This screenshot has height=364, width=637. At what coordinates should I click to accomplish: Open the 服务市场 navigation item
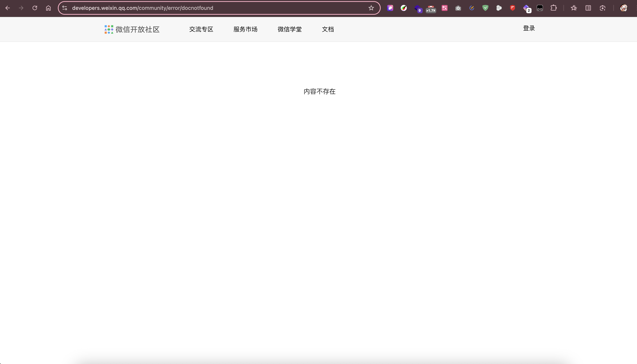(x=245, y=29)
